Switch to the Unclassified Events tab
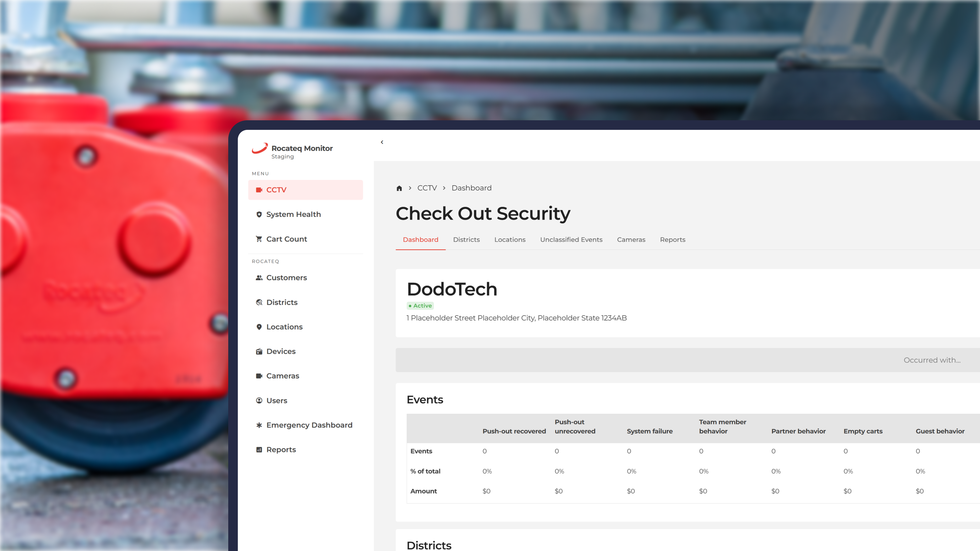Viewport: 980px width, 551px height. point(571,240)
